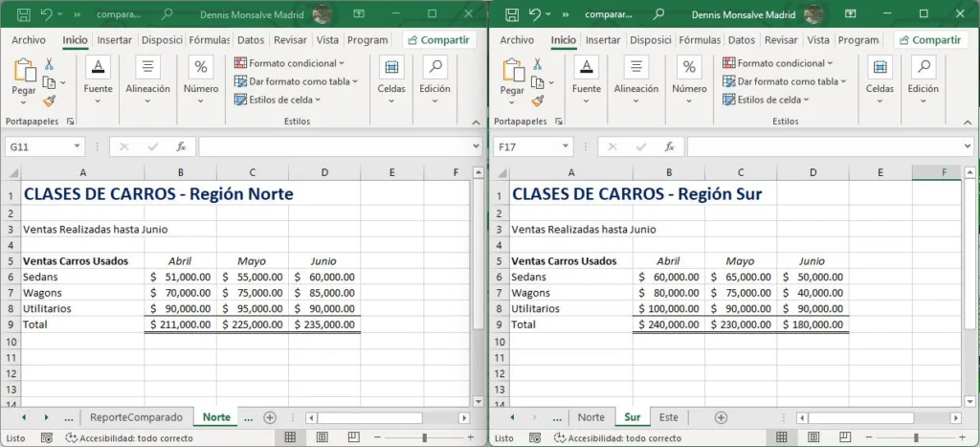
Task: Select Format Painter brush in Región Sur window
Action: pyautogui.click(x=538, y=101)
